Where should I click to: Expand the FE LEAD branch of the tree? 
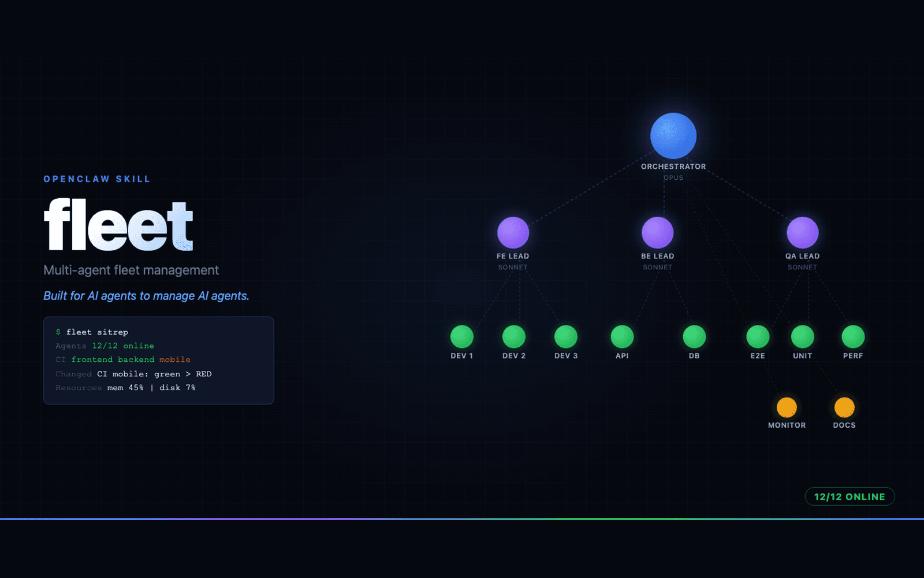513,233
